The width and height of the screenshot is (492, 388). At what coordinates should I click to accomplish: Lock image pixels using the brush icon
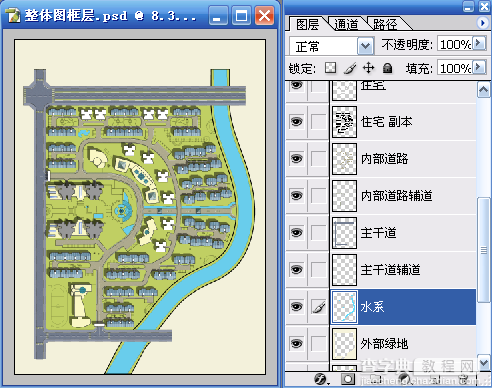tap(350, 68)
